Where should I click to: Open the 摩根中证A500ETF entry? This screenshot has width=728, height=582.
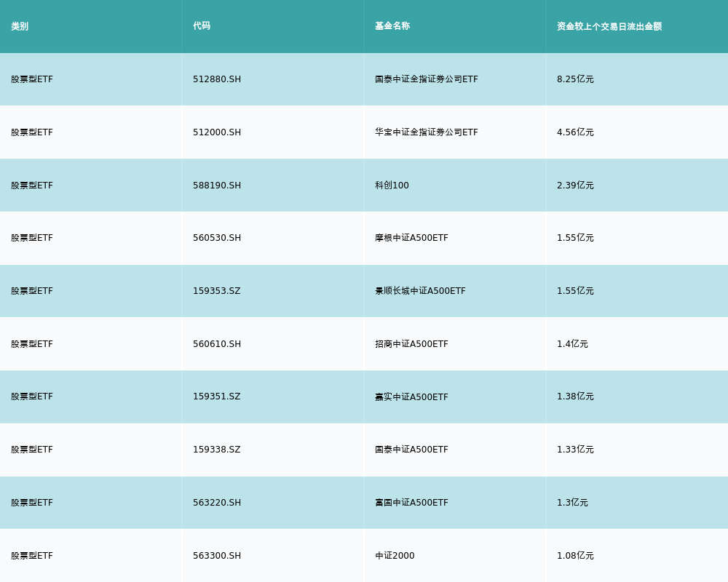pyautogui.click(x=411, y=238)
